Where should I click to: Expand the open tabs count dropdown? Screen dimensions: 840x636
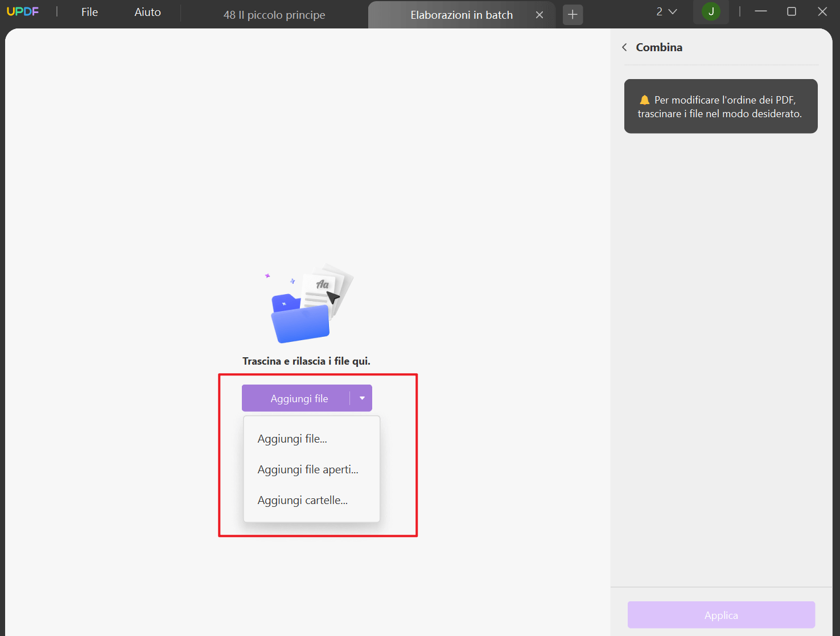[666, 12]
